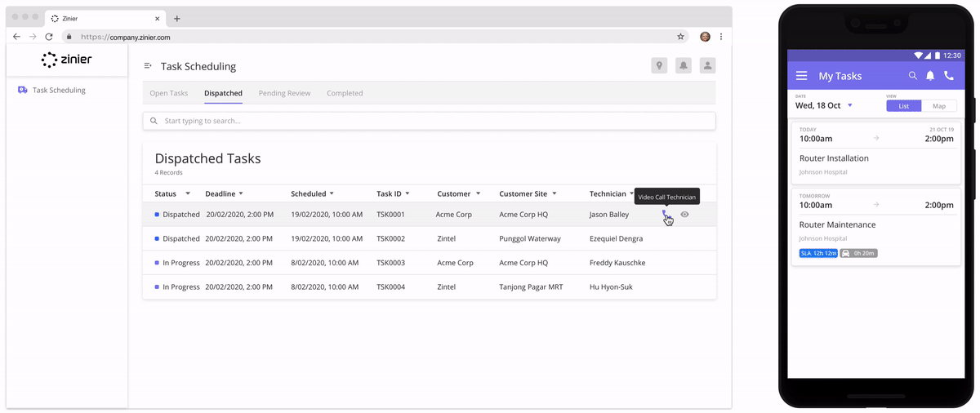
Task: Switch to Map view in the mobile app
Action: (939, 106)
